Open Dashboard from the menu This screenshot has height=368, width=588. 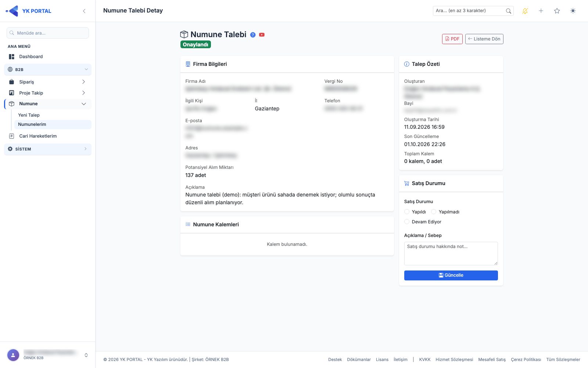[48, 57]
